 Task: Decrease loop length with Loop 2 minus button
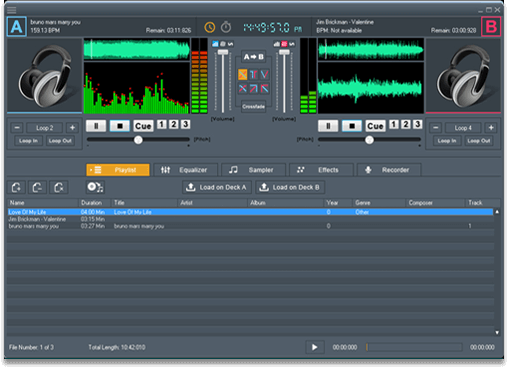coord(17,127)
